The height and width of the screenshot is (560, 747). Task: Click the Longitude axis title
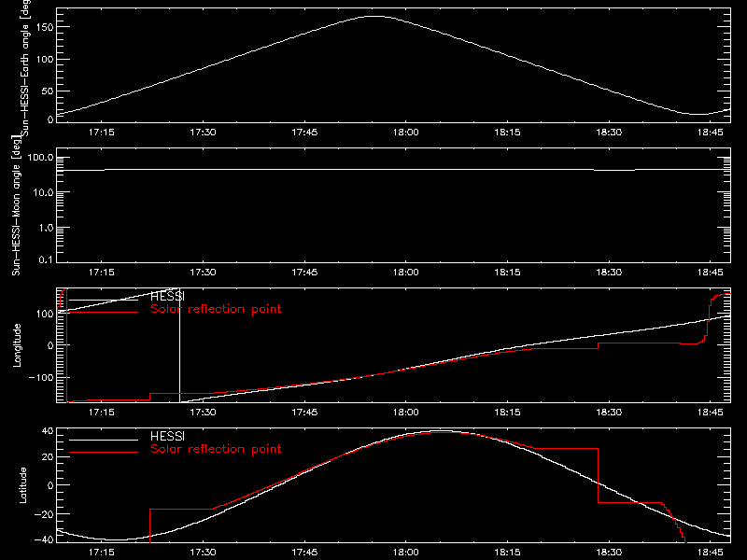click(x=17, y=345)
